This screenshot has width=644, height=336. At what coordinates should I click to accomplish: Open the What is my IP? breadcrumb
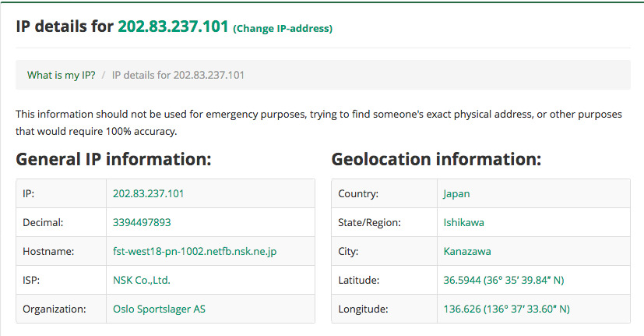coord(62,75)
